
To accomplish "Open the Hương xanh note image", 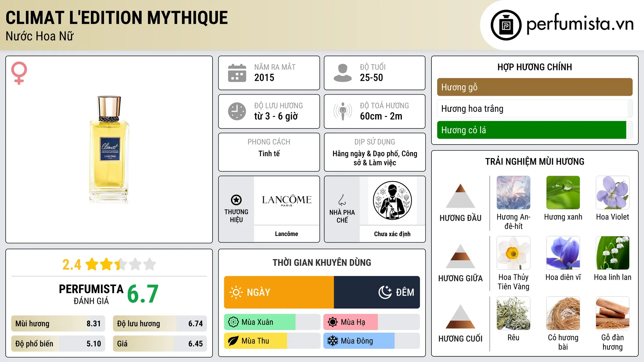I will pos(563,193).
